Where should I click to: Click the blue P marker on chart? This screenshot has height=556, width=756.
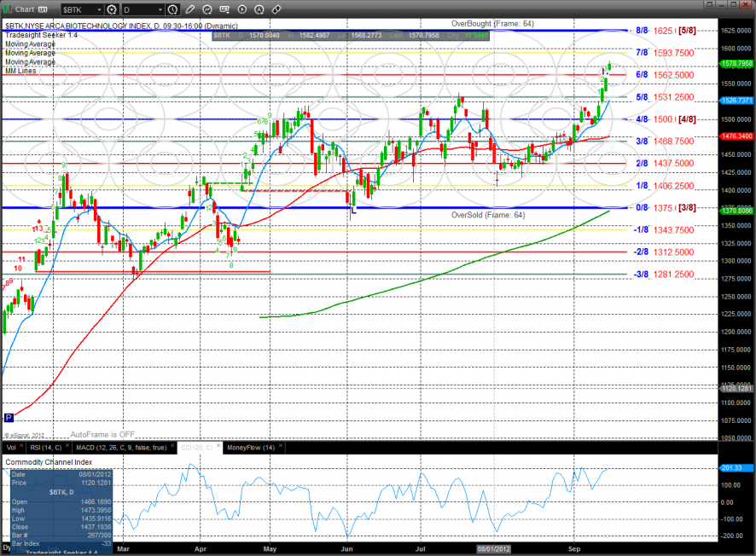tap(9, 418)
